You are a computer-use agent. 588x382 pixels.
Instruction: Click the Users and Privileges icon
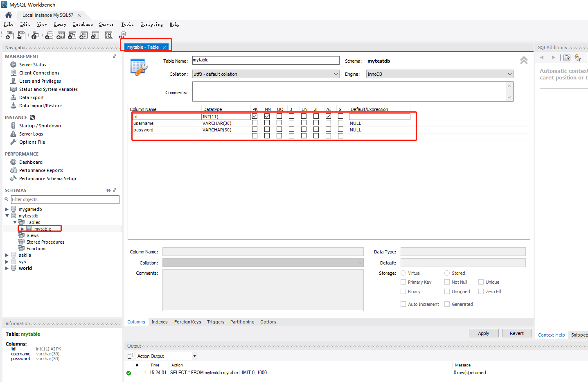coord(14,81)
